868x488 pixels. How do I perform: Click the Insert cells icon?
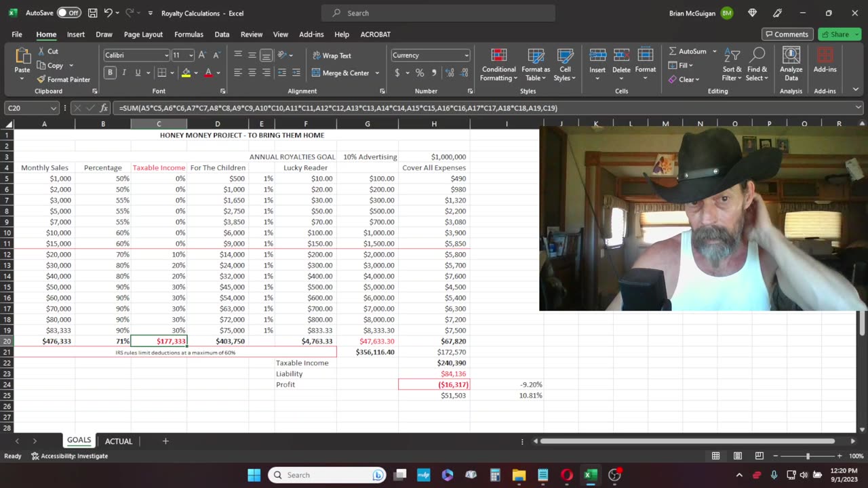point(597,57)
